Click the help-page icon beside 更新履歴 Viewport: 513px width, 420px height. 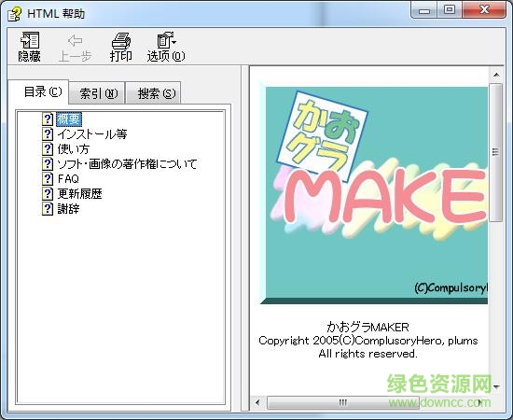(48, 193)
